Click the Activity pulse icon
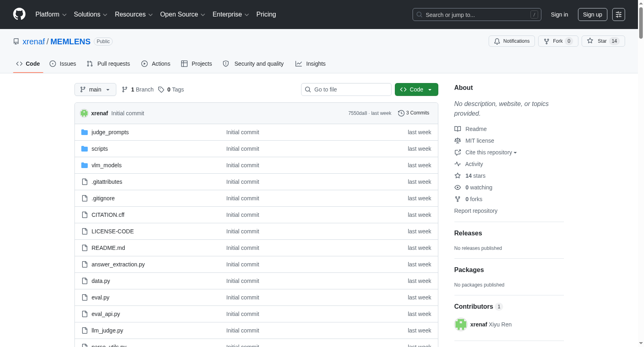 pyautogui.click(x=458, y=164)
